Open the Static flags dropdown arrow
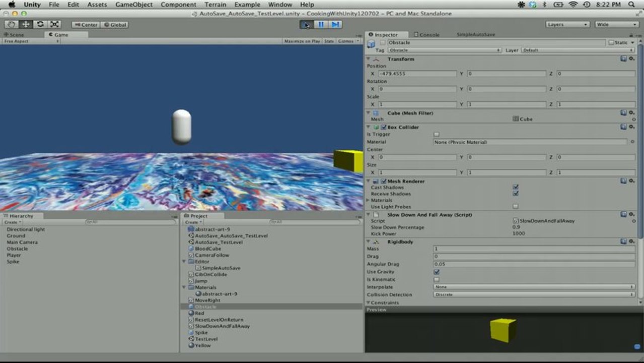The height and width of the screenshot is (363, 644). click(x=632, y=43)
